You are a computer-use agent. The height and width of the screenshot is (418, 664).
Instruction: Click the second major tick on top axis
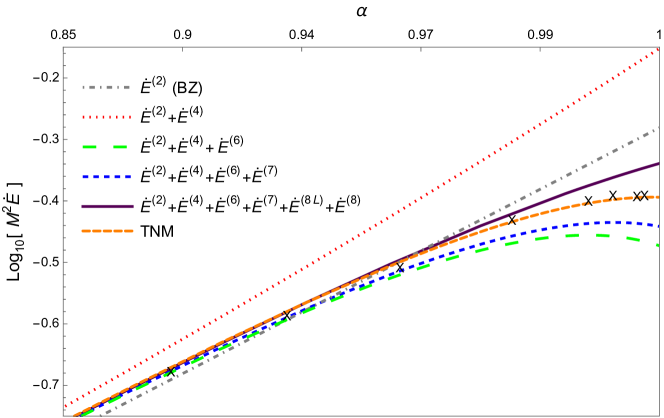301,48
